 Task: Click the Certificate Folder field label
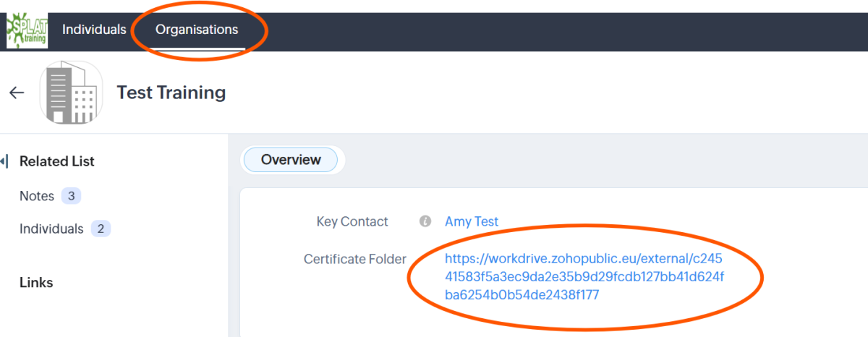pos(355,259)
